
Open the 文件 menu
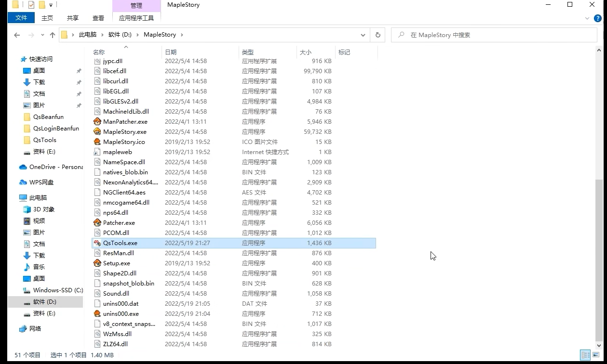21,18
